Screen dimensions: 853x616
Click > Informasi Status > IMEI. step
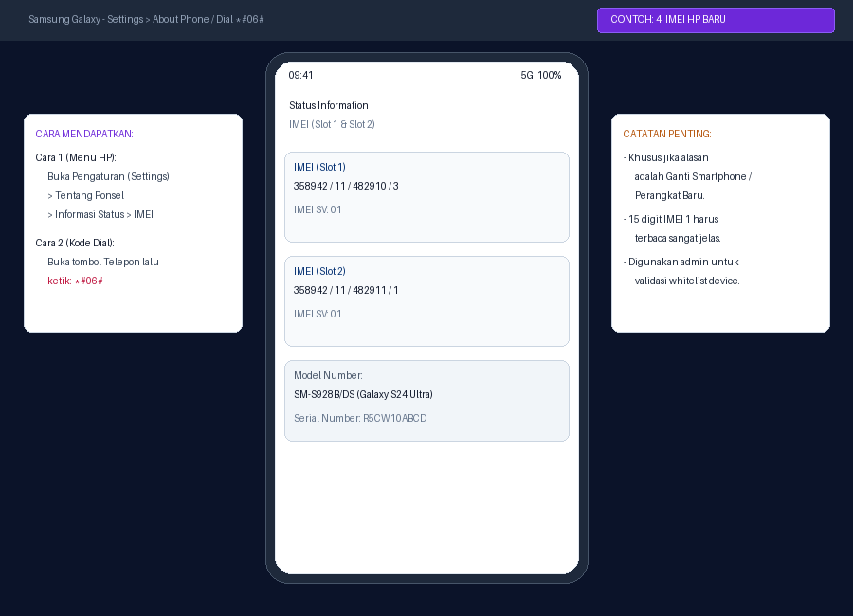pyautogui.click(x=101, y=215)
